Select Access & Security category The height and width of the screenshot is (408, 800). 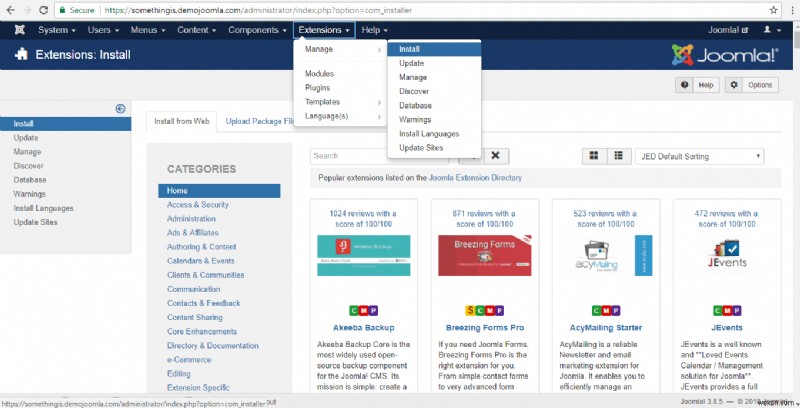click(198, 205)
